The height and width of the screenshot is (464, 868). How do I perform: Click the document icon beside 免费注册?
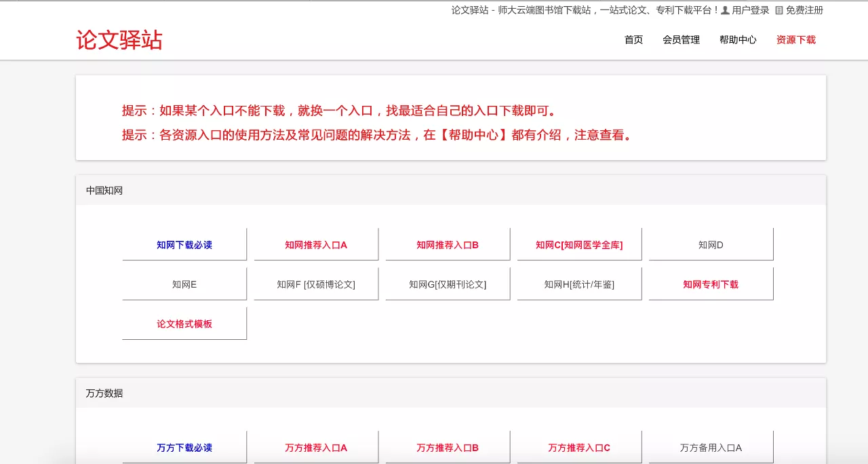[779, 10]
